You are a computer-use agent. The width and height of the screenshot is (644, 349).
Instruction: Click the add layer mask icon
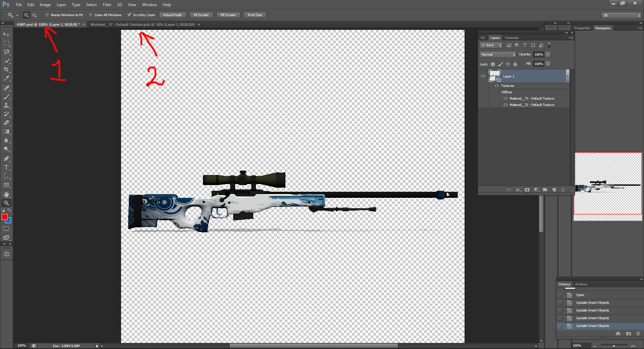527,190
